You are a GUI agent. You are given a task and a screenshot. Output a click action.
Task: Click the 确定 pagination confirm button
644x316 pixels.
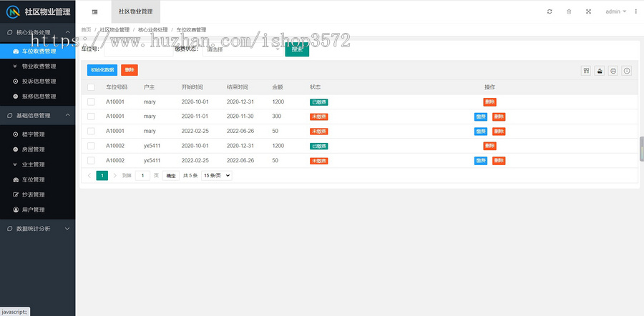pos(171,176)
